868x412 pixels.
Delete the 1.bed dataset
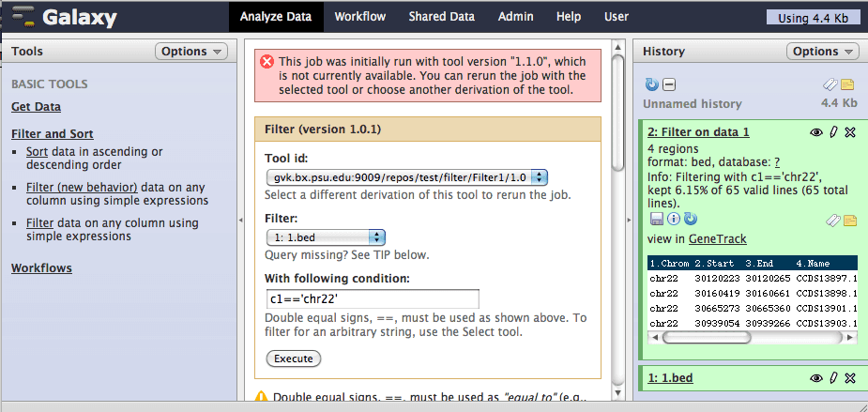point(849,378)
